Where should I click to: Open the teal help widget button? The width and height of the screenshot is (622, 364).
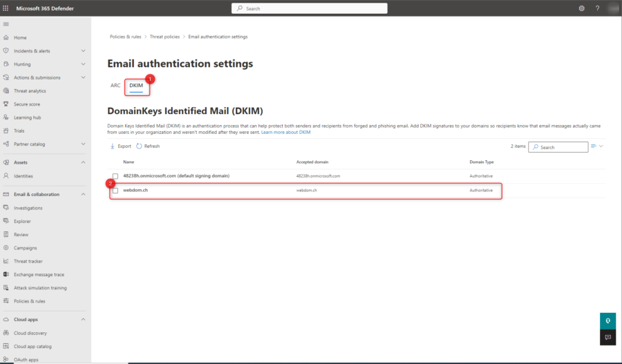pyautogui.click(x=607, y=320)
